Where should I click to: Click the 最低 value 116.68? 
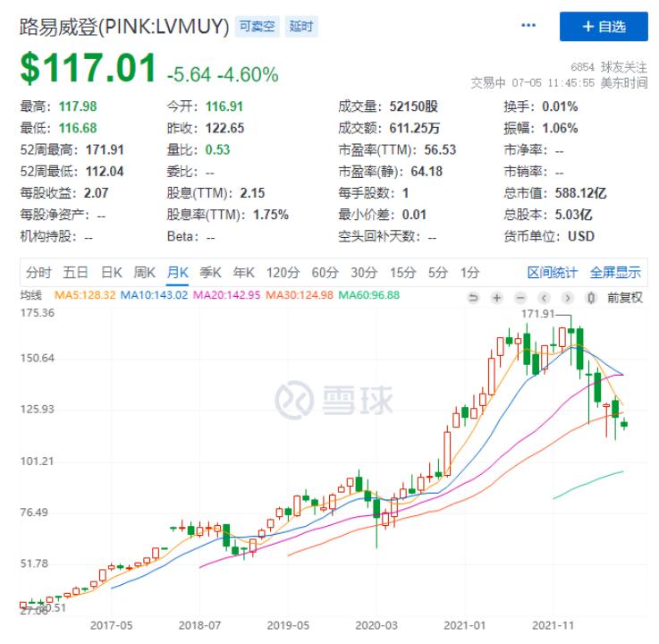78,128
